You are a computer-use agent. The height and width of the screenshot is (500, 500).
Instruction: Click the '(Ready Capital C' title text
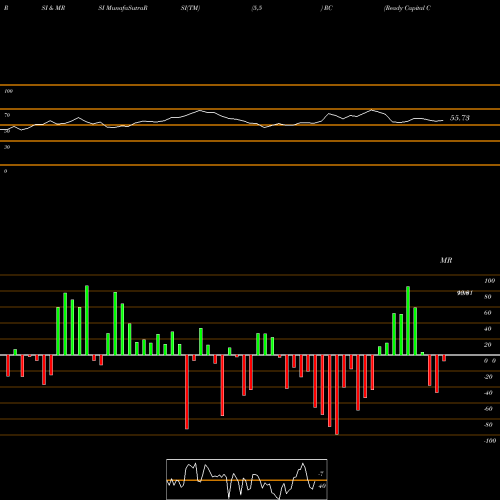tap(407, 8)
